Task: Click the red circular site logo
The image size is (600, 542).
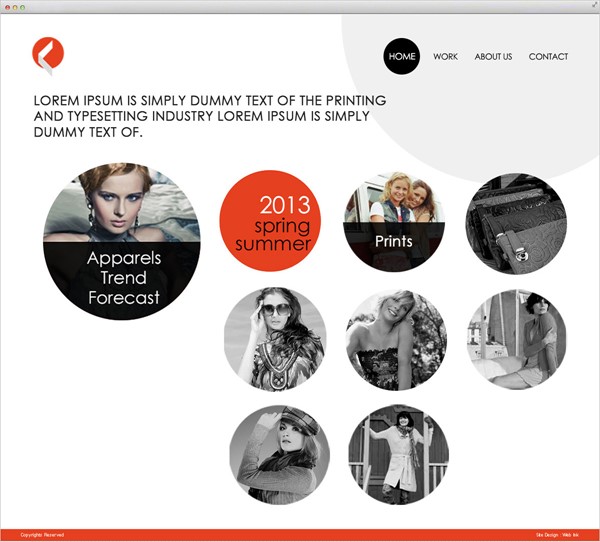Action: tap(48, 55)
